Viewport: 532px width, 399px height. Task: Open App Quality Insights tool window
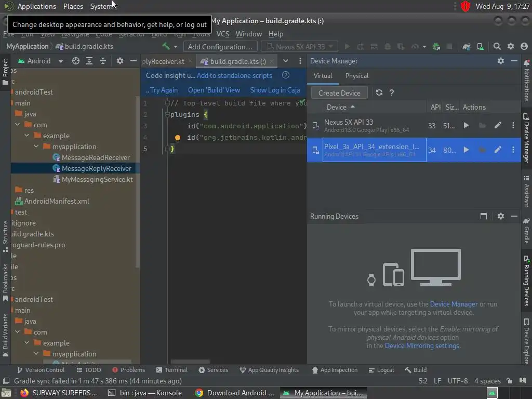click(x=269, y=370)
